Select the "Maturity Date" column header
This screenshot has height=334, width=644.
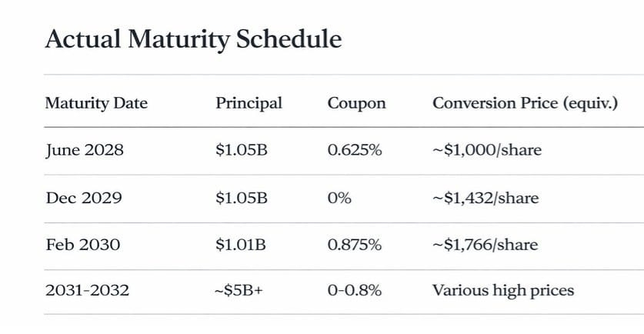[x=96, y=103]
